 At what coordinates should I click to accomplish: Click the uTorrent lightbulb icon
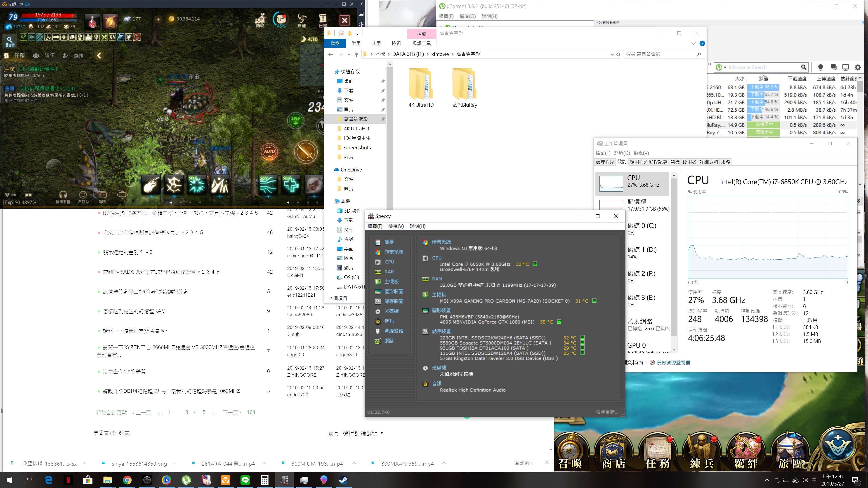tap(821, 67)
